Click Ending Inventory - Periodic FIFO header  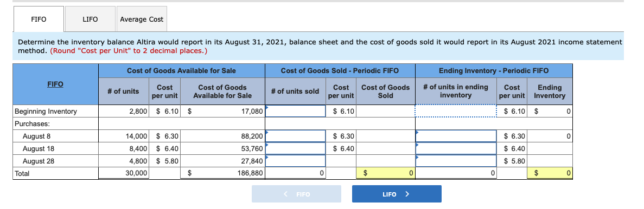(494, 70)
